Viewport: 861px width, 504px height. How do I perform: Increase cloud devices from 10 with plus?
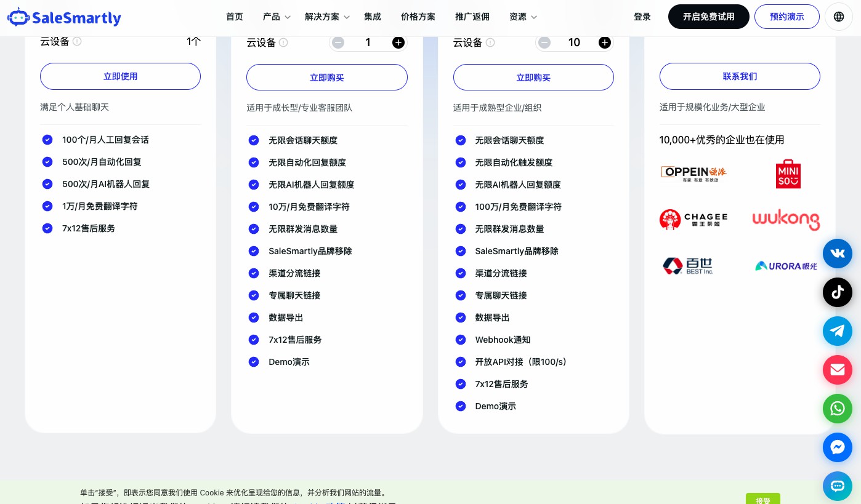coord(605,42)
